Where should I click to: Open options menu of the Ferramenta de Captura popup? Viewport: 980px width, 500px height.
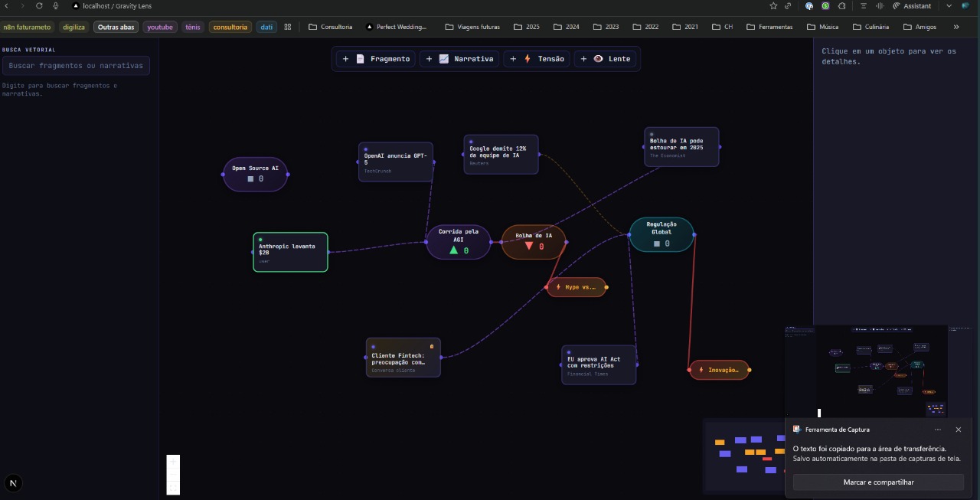tap(938, 430)
